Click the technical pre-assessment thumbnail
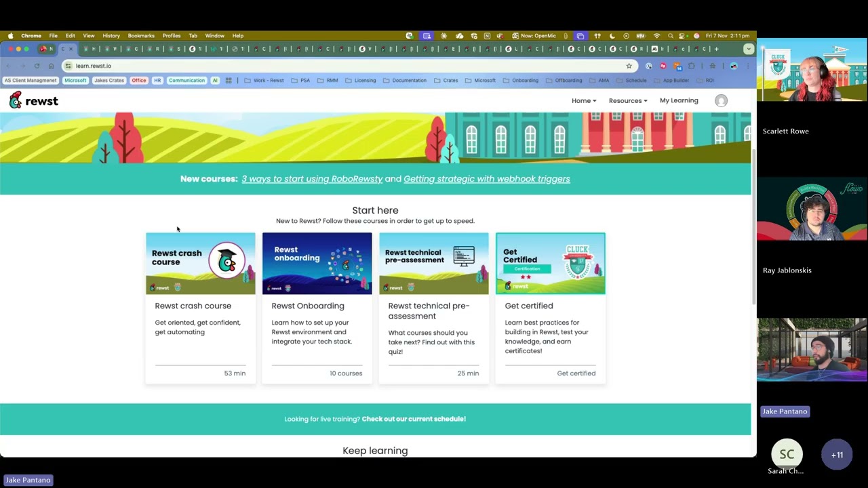 434,263
